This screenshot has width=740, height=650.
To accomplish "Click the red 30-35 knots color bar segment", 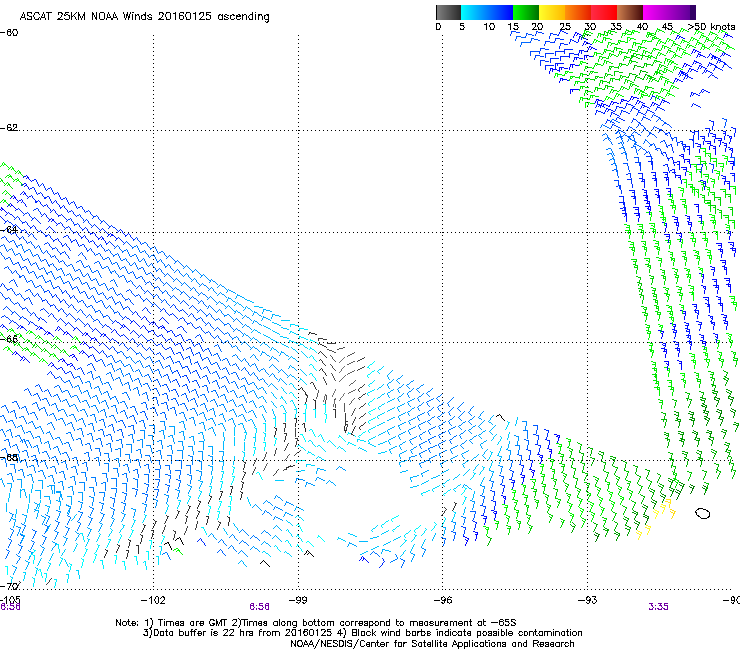I will pos(604,12).
